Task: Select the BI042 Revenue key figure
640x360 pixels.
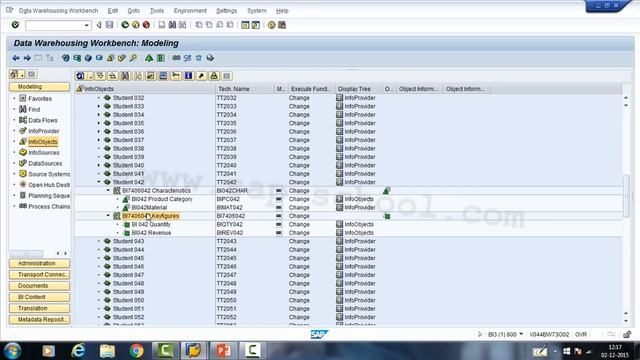Action: (x=151, y=233)
